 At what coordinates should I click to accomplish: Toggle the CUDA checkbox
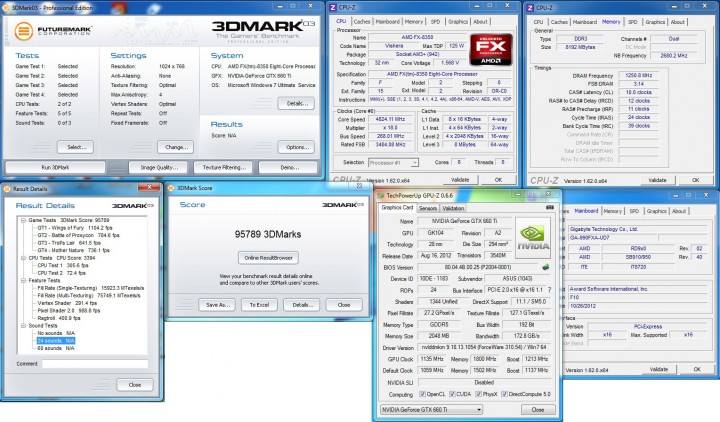tap(452, 394)
